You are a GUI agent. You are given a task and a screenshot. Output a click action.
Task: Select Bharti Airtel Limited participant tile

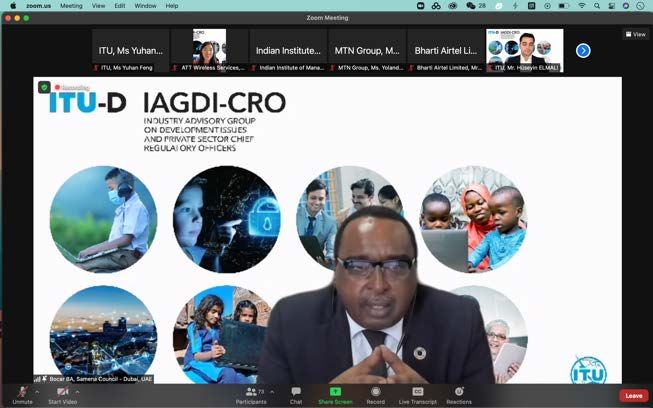click(446, 50)
